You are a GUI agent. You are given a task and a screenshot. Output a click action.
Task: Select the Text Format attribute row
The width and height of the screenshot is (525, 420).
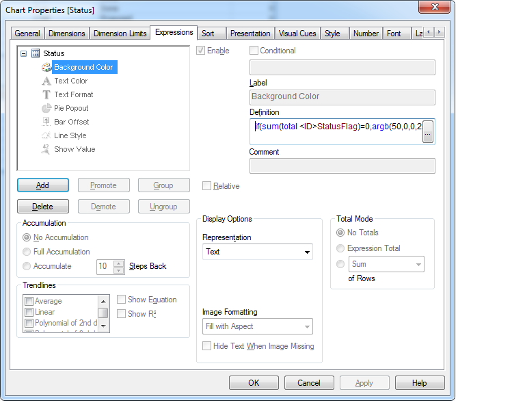coord(74,95)
